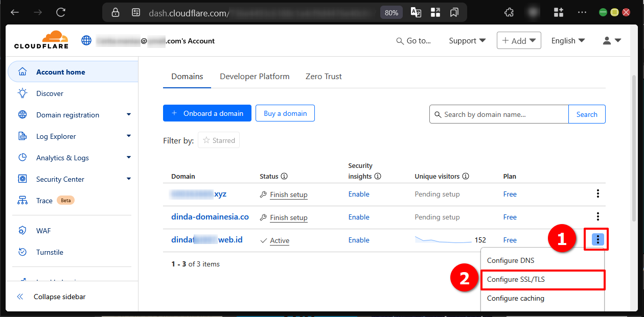Collapse sidebar

(x=51, y=297)
